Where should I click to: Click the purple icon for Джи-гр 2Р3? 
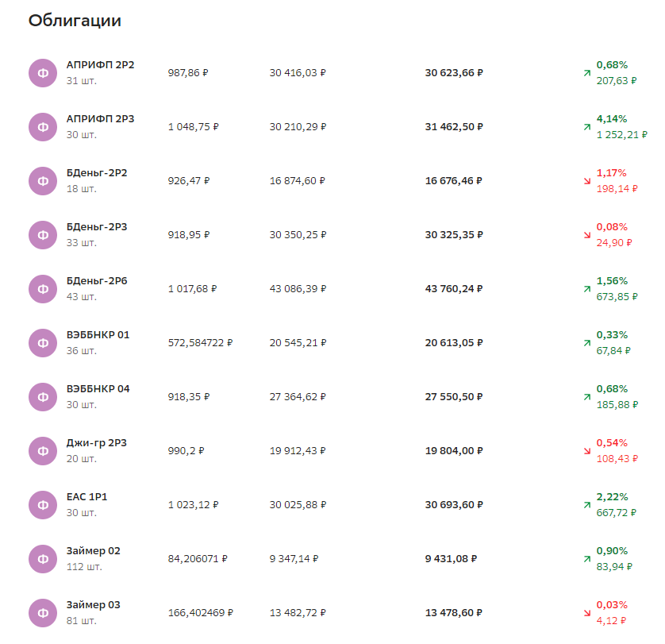[x=43, y=451]
